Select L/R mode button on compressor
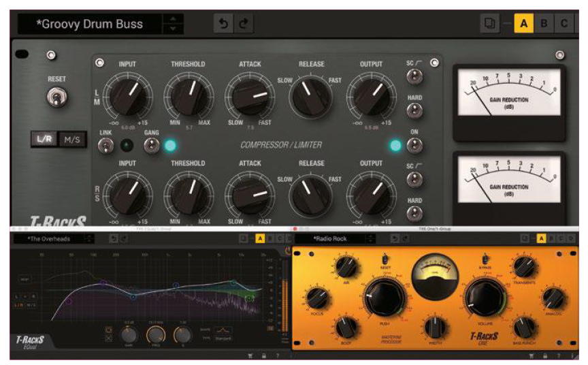 tap(44, 139)
